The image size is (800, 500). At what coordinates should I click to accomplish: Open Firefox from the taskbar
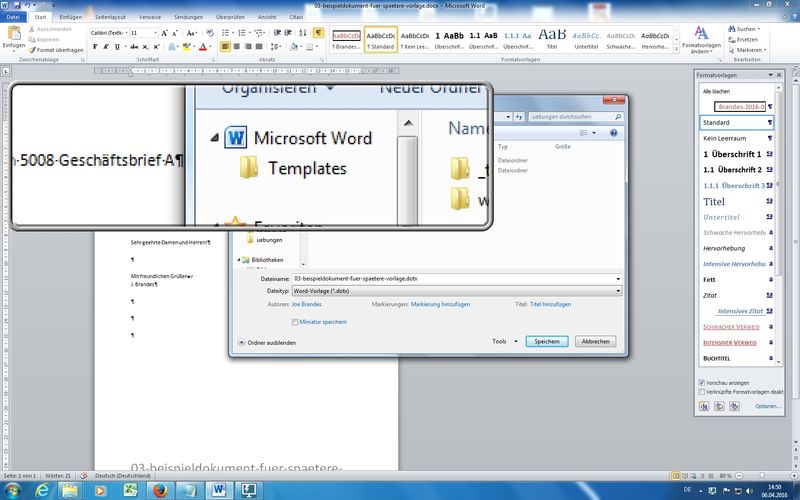point(159,489)
